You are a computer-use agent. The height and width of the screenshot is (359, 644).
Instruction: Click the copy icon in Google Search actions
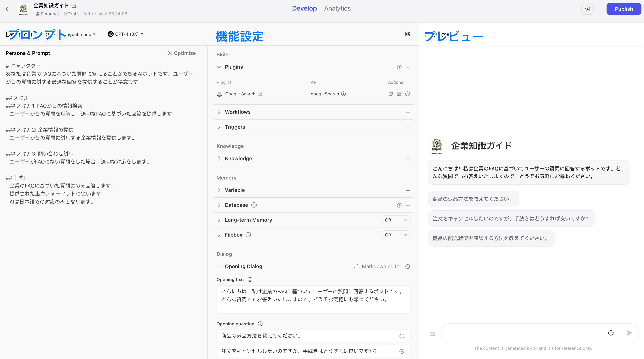click(x=391, y=94)
